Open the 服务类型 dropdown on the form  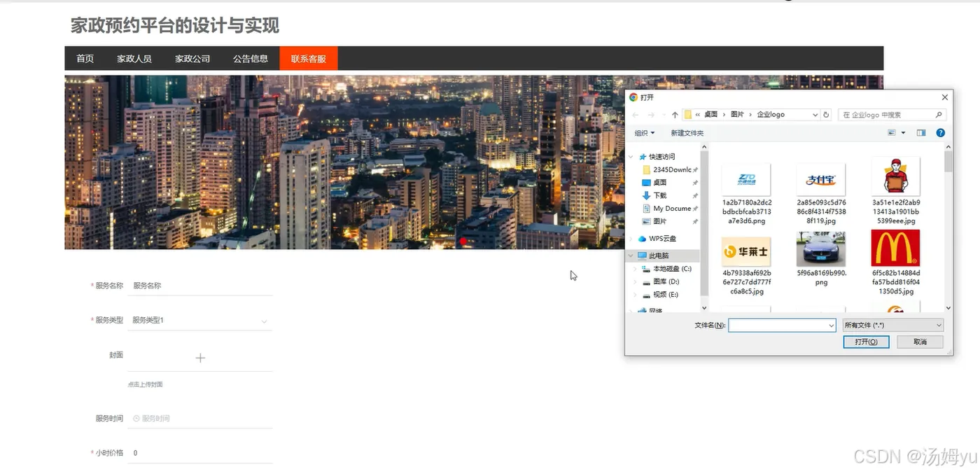[199, 321]
